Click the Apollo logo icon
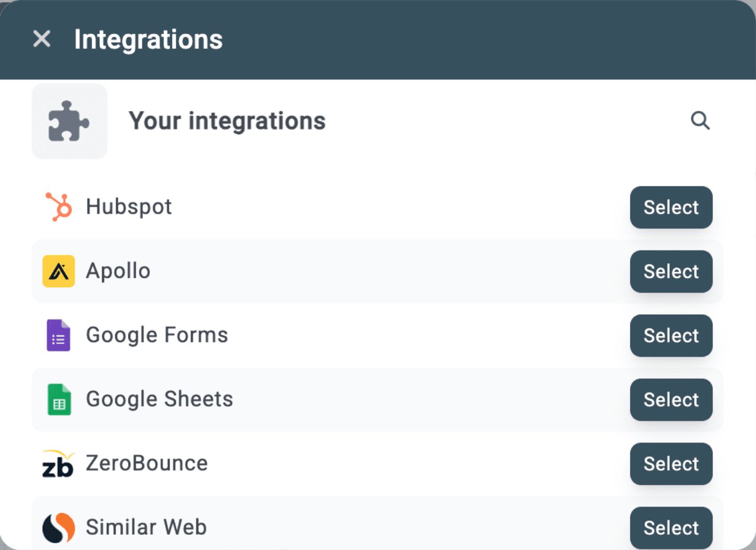This screenshot has height=550, width=756. 58,271
